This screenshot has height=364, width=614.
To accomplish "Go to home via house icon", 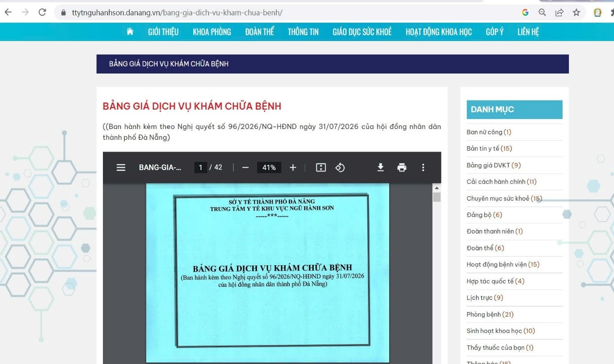I will pos(130,32).
